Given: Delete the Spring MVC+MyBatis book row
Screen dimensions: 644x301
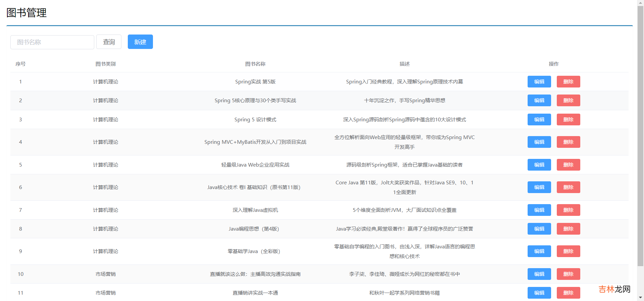Looking at the screenshot, I should [569, 142].
